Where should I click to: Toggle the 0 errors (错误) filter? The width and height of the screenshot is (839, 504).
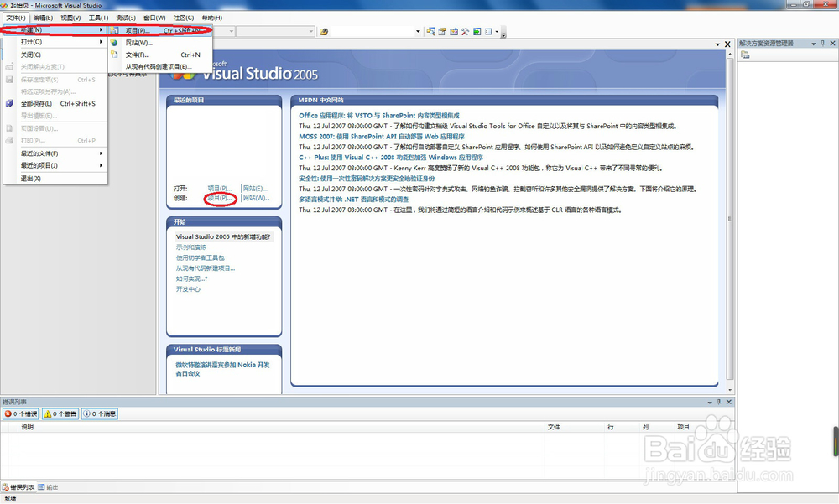click(22, 413)
